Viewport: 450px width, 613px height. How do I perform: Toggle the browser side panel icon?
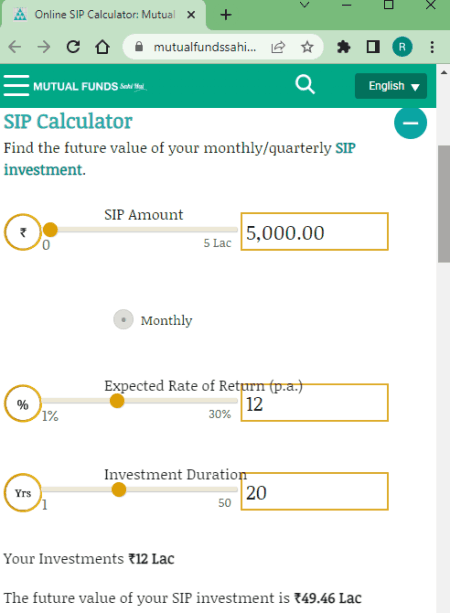pyautogui.click(x=373, y=47)
